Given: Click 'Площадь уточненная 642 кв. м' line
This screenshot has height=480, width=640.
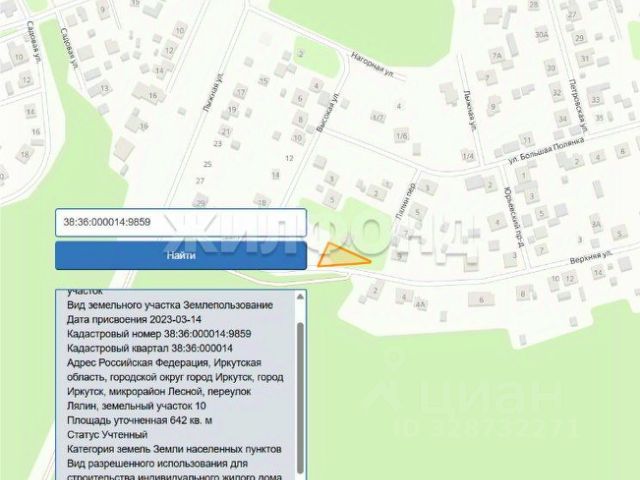Looking at the screenshot, I should coord(140,420).
